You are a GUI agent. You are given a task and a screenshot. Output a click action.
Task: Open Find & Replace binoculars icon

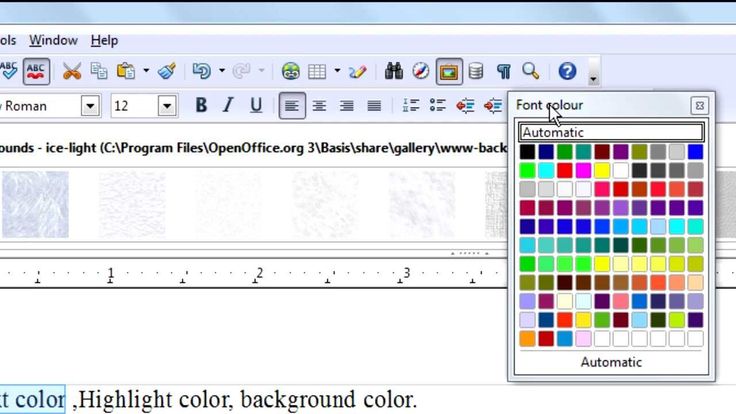393,71
